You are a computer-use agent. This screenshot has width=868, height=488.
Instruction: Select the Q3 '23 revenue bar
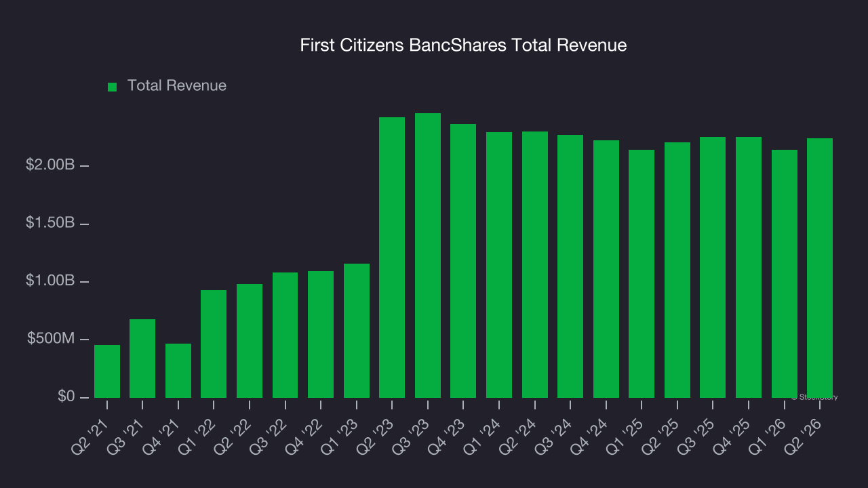click(428, 256)
